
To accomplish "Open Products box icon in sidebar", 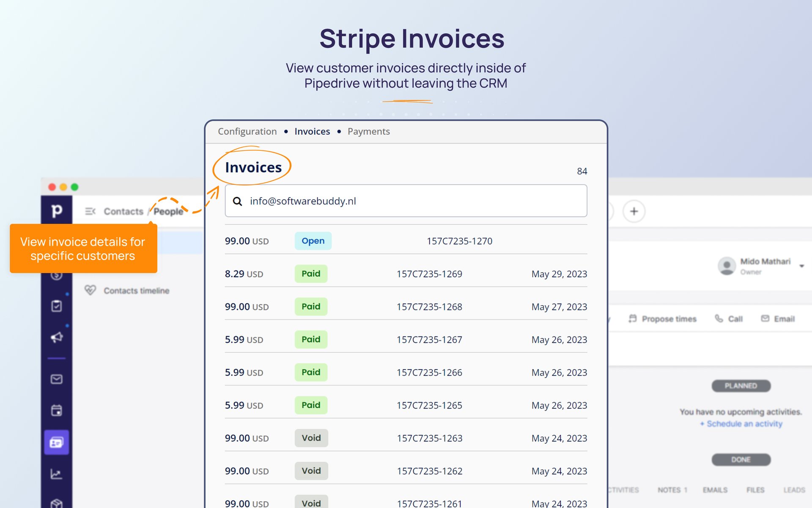I will point(56,503).
